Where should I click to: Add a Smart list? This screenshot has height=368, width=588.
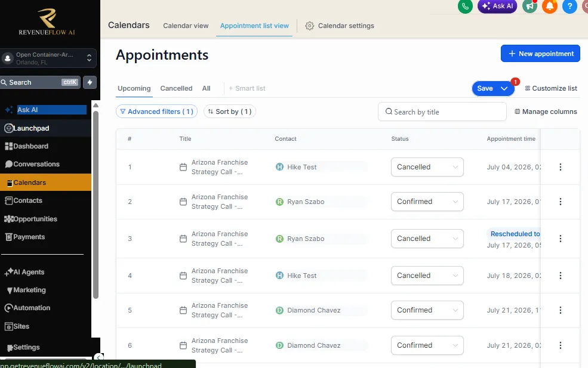(247, 88)
